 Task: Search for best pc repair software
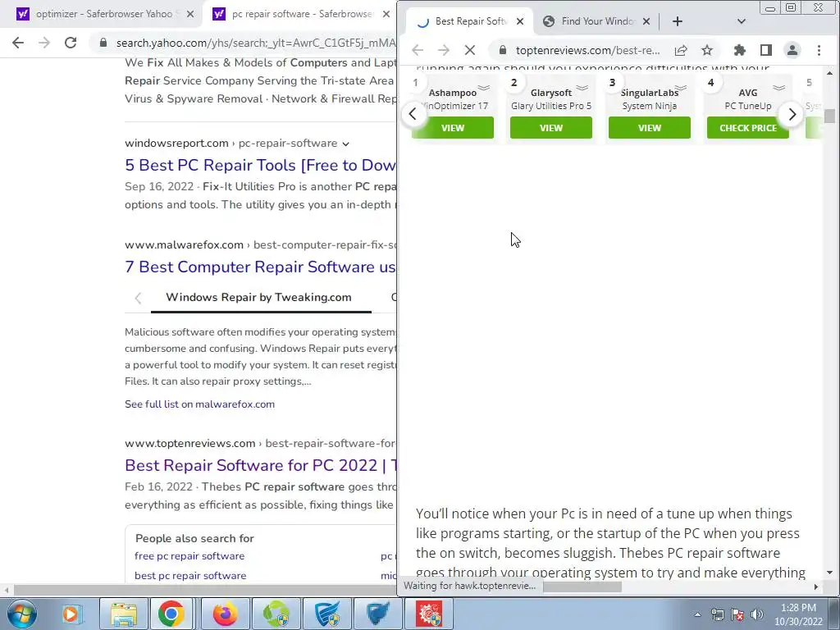tap(190, 575)
